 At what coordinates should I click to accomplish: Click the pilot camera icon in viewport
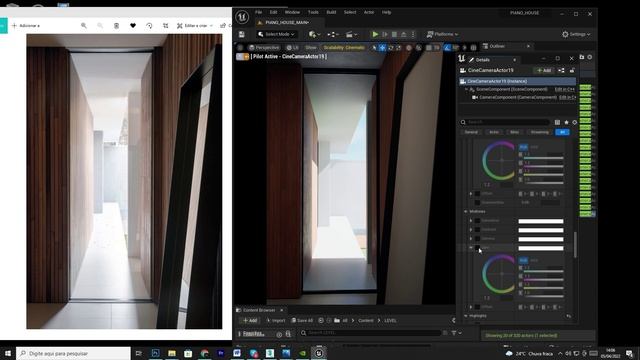[x=242, y=57]
